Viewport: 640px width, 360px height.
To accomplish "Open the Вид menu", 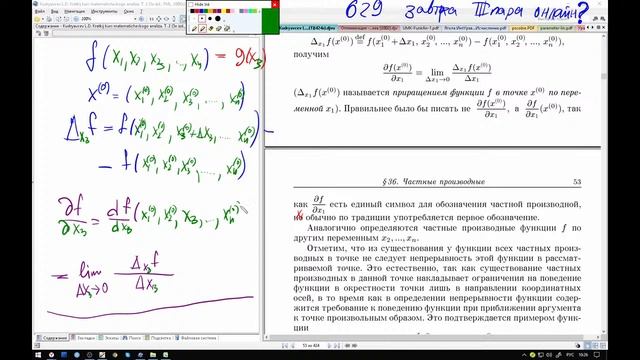I will 54,11.
